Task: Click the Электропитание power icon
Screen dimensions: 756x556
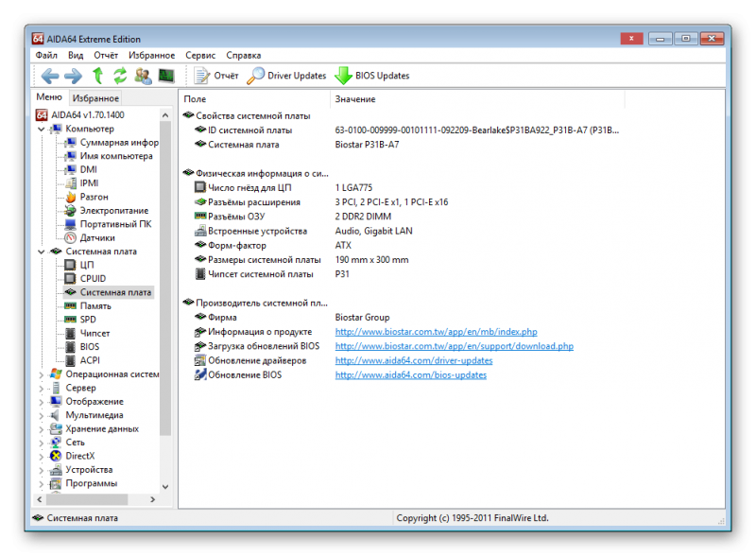Action: point(71,211)
